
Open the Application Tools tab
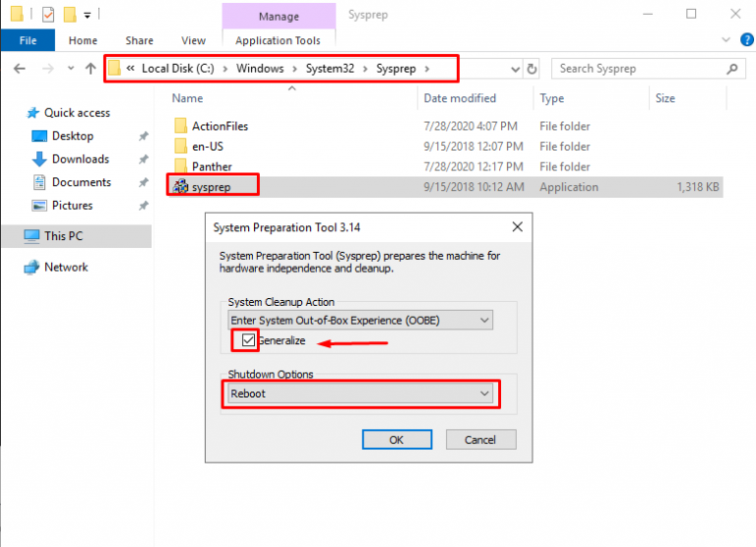point(278,40)
